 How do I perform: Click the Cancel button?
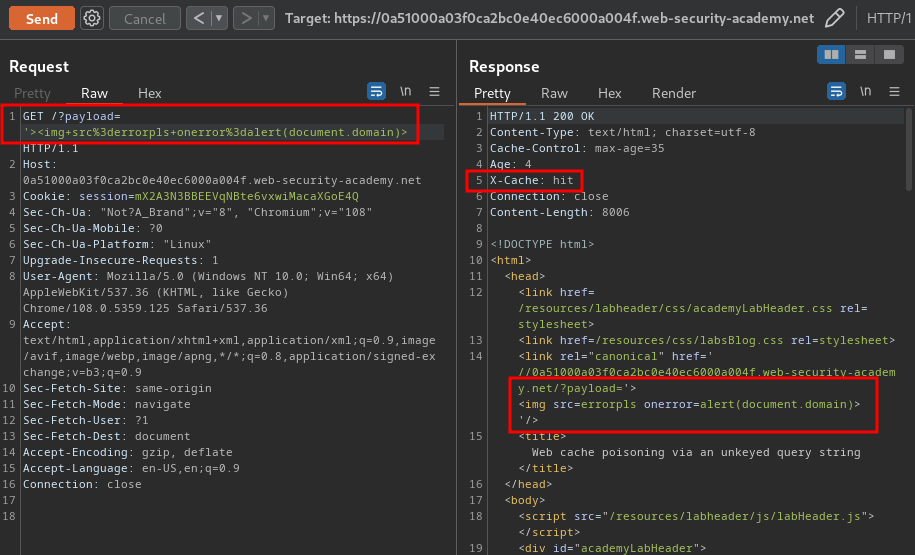coord(145,19)
